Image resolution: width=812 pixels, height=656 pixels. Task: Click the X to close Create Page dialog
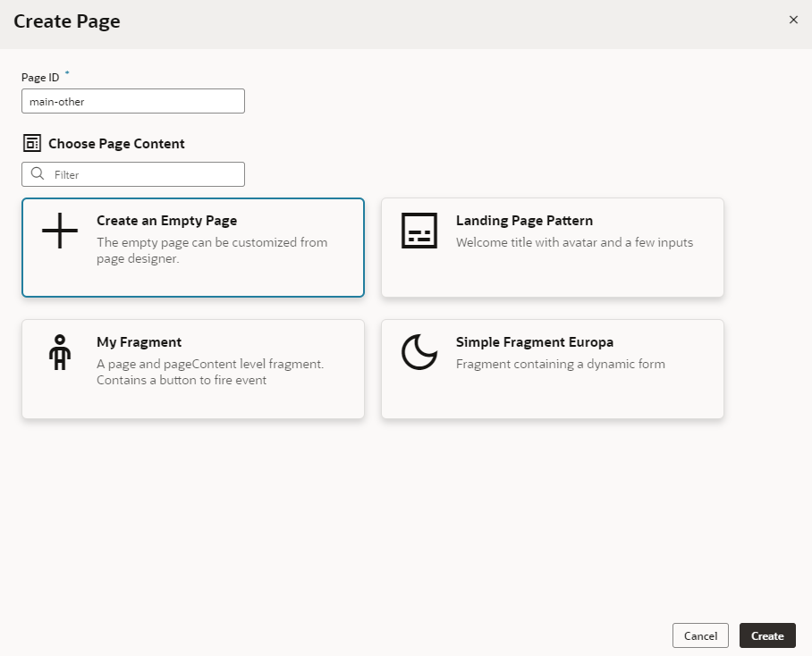click(793, 19)
